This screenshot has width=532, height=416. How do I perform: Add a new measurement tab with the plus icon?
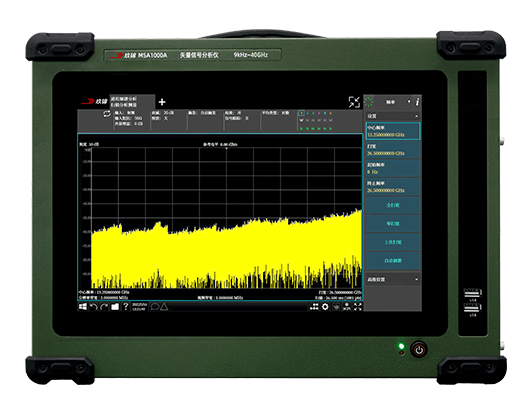(162, 102)
